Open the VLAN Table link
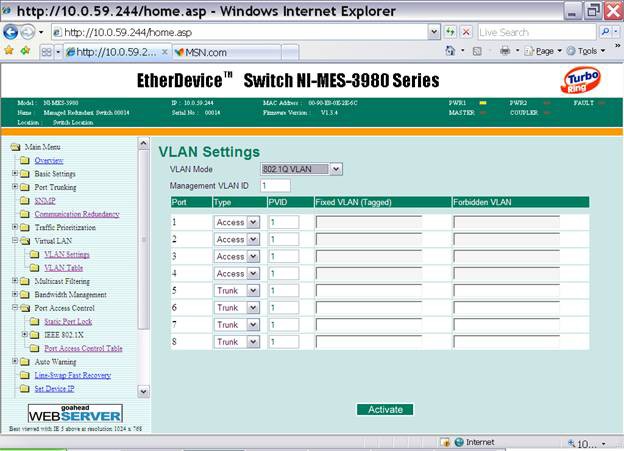The width and height of the screenshot is (624, 451). coord(63,268)
